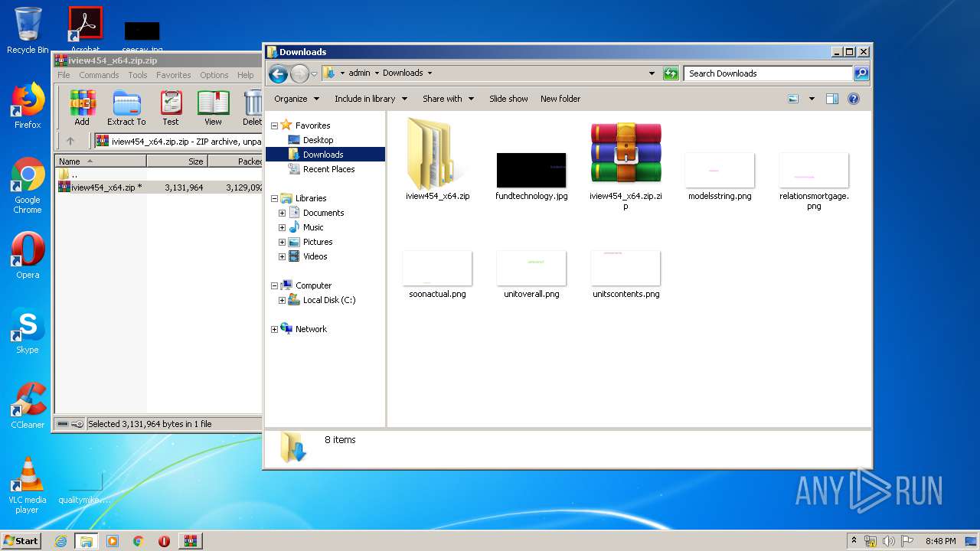Click the volume tray icon
This screenshot has width=980, height=551.
point(889,541)
